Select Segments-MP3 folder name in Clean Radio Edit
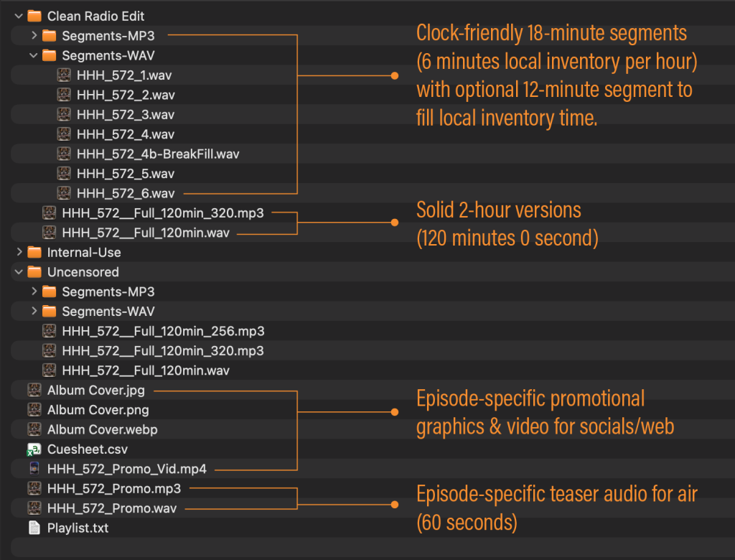The height and width of the screenshot is (560, 735). pyautogui.click(x=108, y=36)
